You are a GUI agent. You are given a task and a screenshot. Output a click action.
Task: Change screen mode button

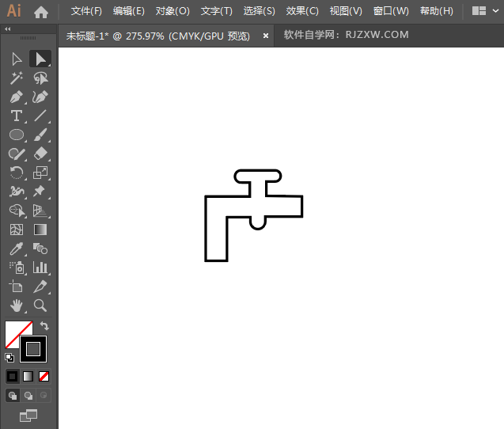(28, 416)
